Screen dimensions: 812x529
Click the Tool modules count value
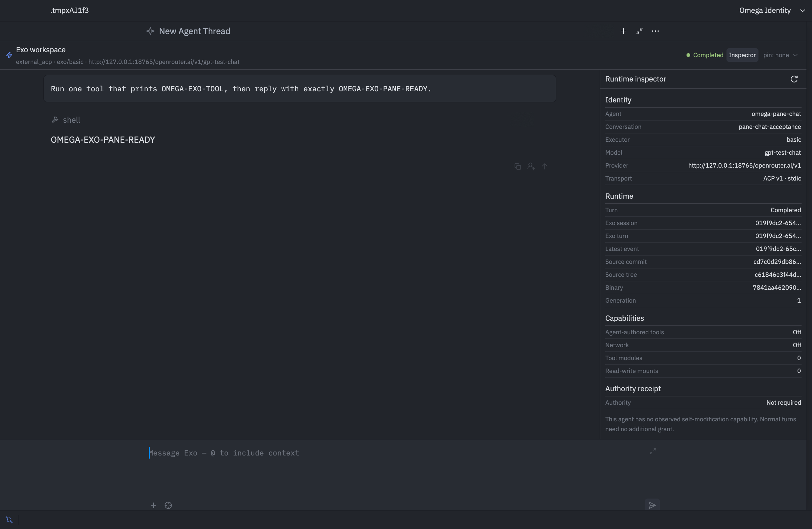799,358
